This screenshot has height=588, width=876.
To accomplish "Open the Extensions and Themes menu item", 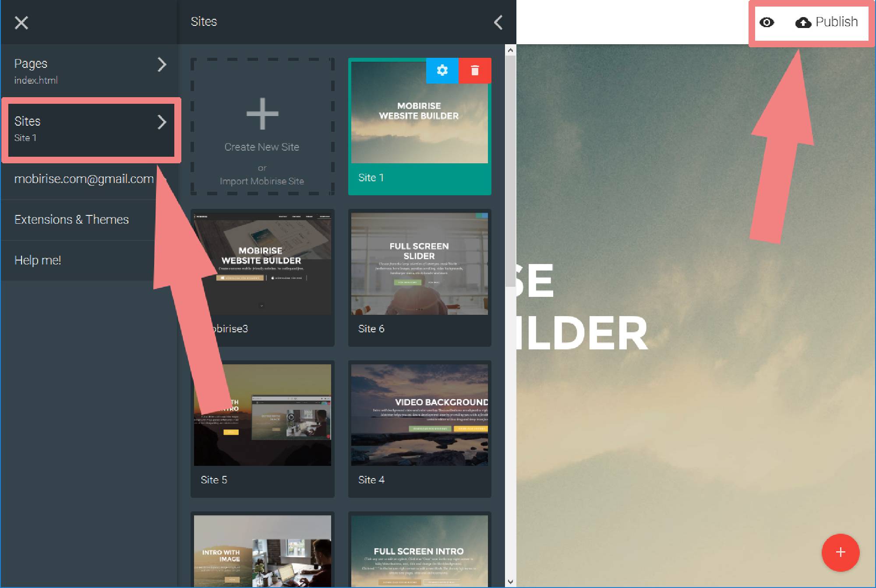I will (x=71, y=219).
